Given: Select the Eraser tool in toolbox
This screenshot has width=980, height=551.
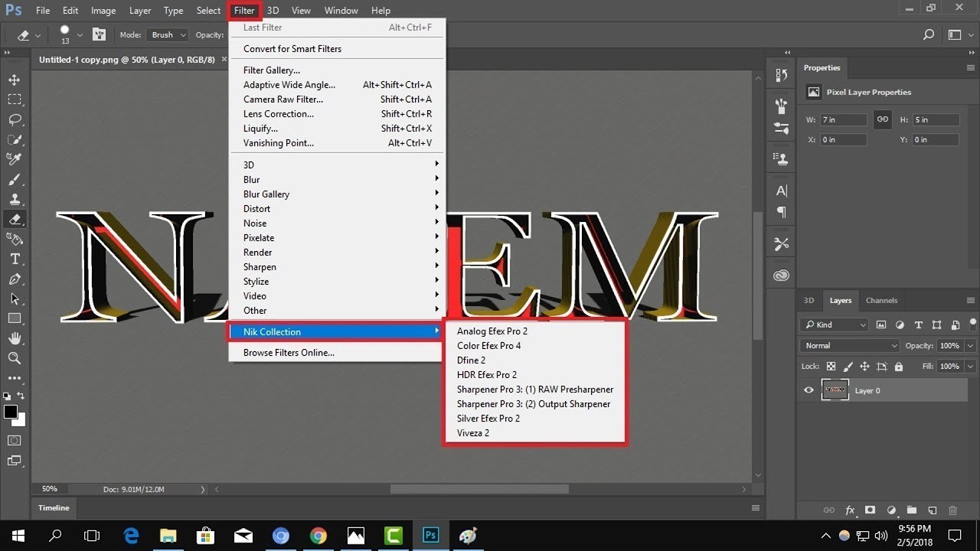Looking at the screenshot, I should 15,219.
